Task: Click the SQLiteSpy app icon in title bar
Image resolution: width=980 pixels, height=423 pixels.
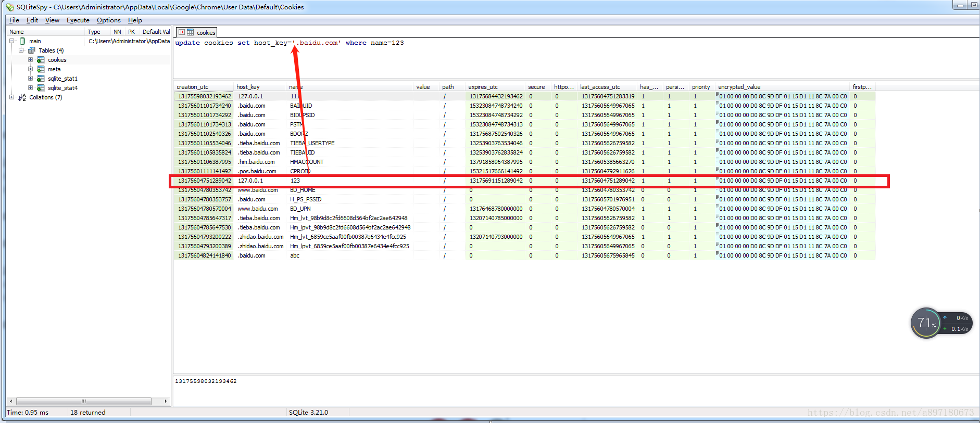Action: [9, 7]
